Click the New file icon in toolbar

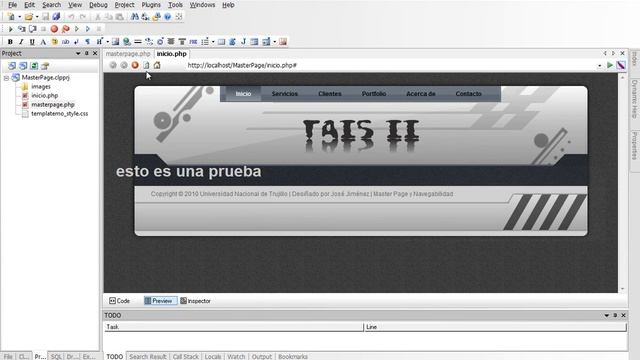tap(11, 17)
